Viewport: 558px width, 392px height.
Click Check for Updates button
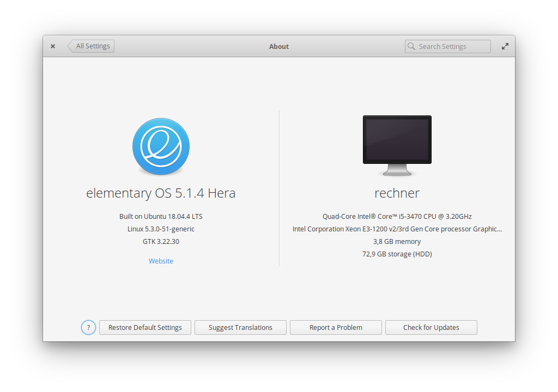432,328
